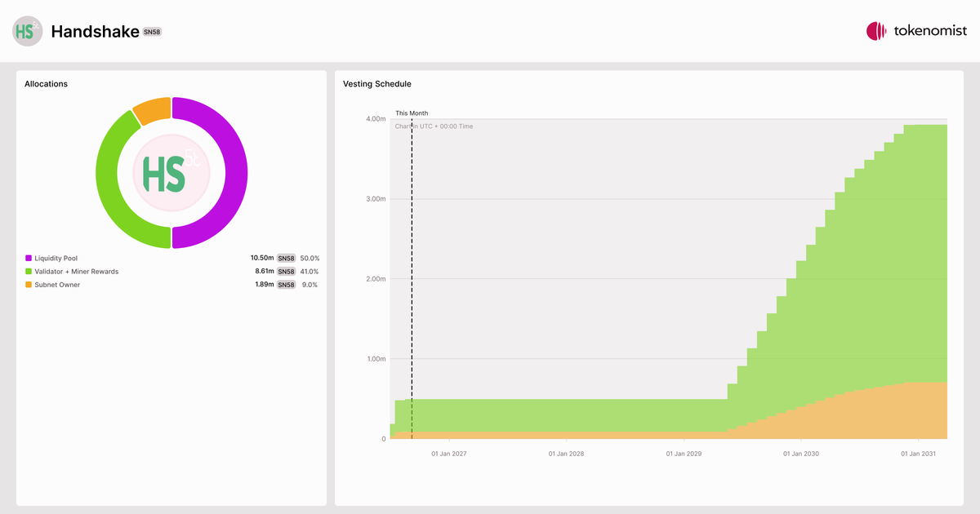Click the Handshake HS logo in header

(x=27, y=31)
